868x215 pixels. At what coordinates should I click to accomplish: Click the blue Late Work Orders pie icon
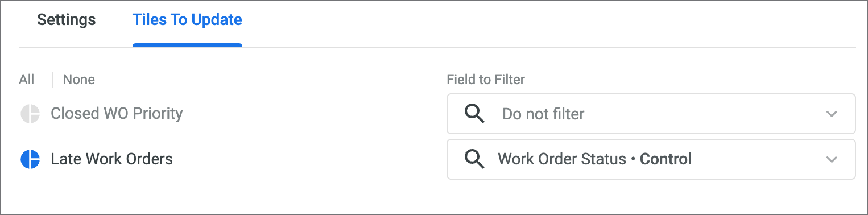[30, 159]
